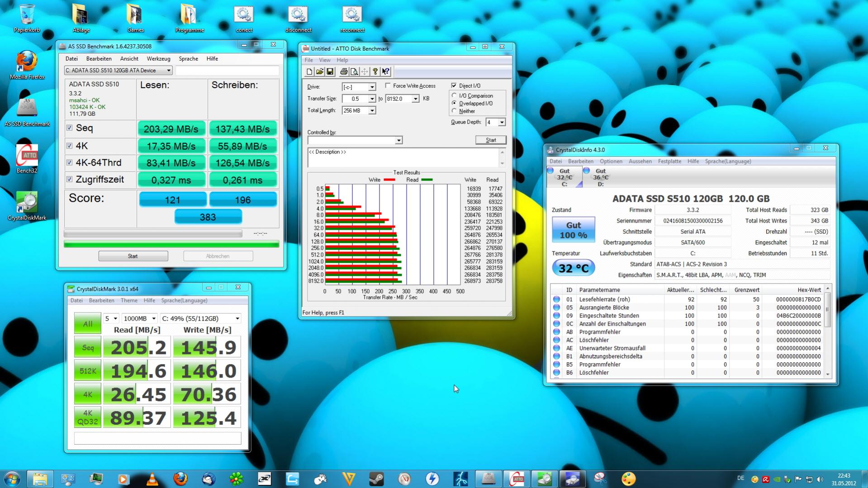Enable Force Write Access in ATTO

(388, 85)
